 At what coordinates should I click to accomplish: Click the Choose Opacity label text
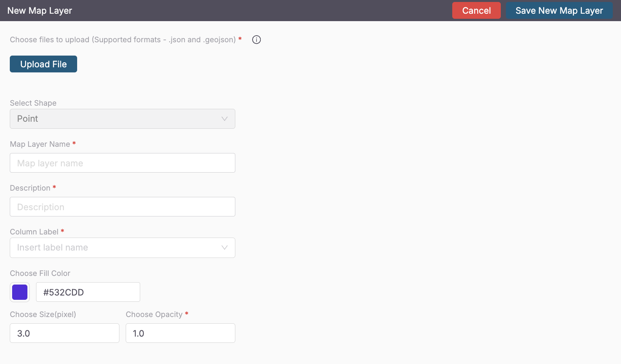(154, 315)
